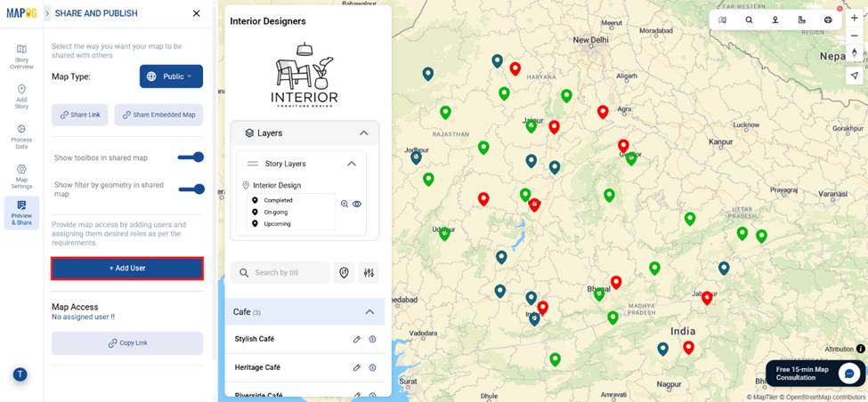868x402 pixels.
Task: Hide the Interior Design layer via eye icon
Action: [x=357, y=204]
